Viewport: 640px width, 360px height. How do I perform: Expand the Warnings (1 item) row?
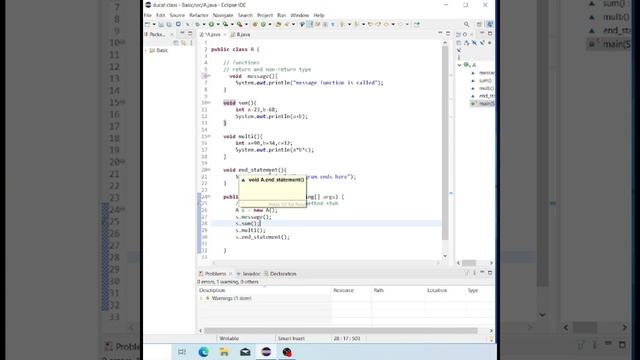click(x=200, y=298)
